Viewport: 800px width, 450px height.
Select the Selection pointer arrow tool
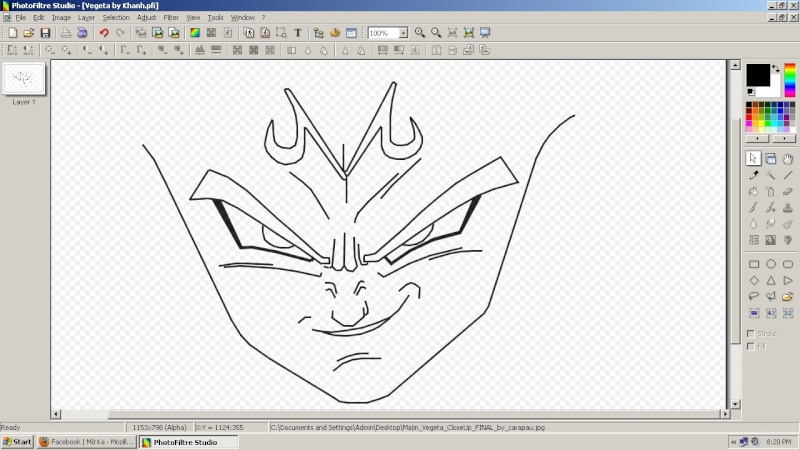coord(754,159)
